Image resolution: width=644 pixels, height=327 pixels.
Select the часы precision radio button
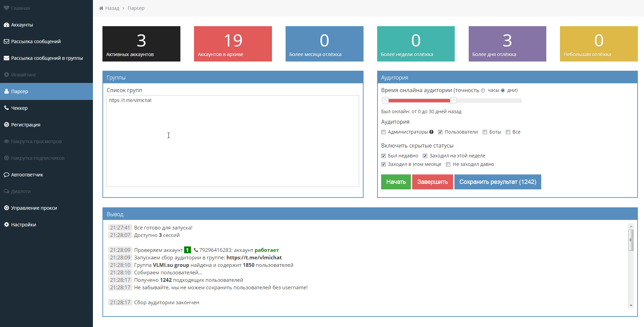(x=483, y=90)
